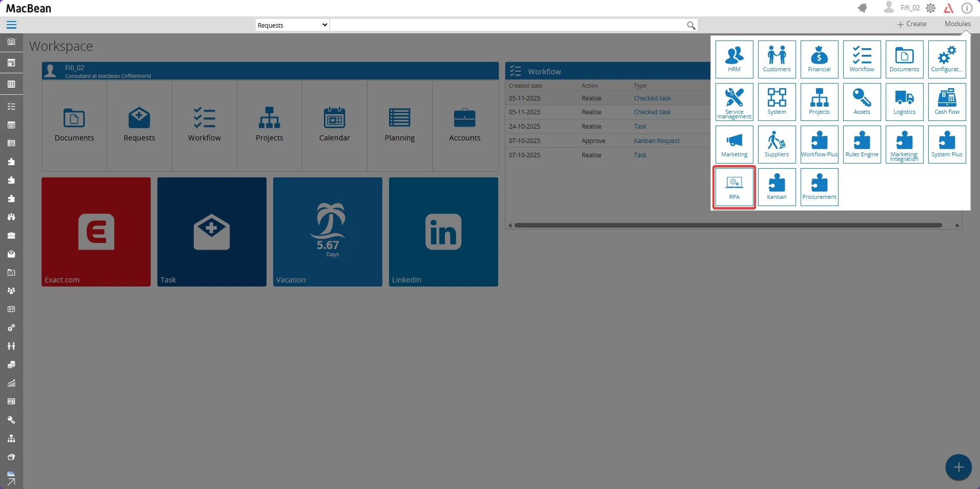The image size is (980, 489).
Task: Select the Cash flow module icon
Action: point(947,101)
